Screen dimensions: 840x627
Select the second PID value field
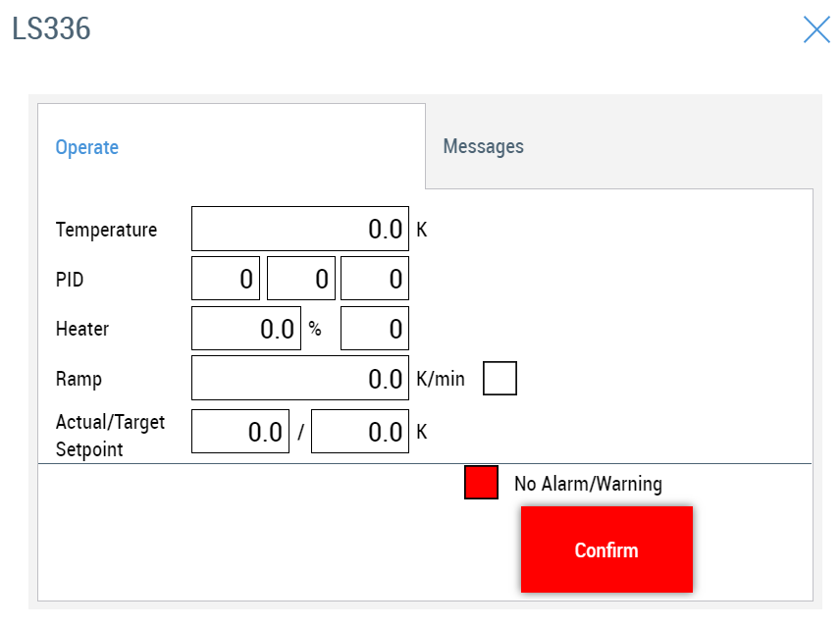click(301, 279)
